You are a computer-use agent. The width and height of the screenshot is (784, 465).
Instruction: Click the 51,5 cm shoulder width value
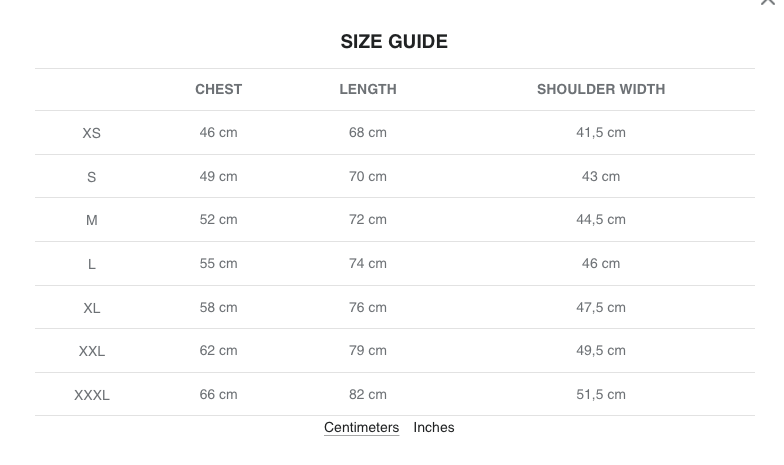(601, 394)
